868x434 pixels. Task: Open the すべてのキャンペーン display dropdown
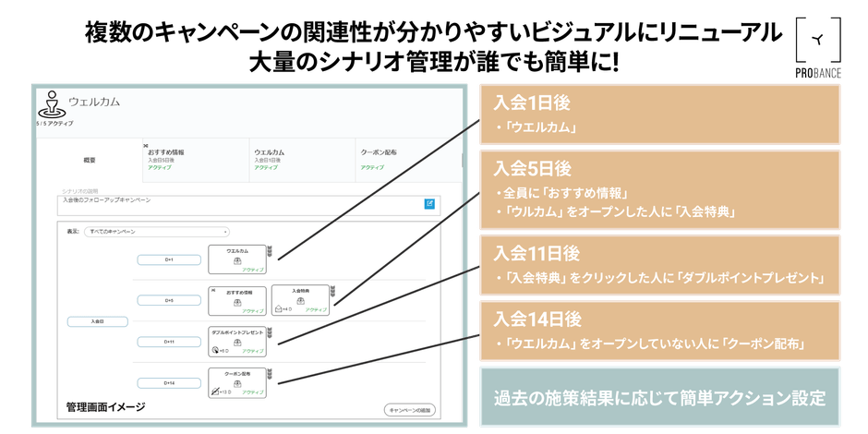click(x=157, y=232)
